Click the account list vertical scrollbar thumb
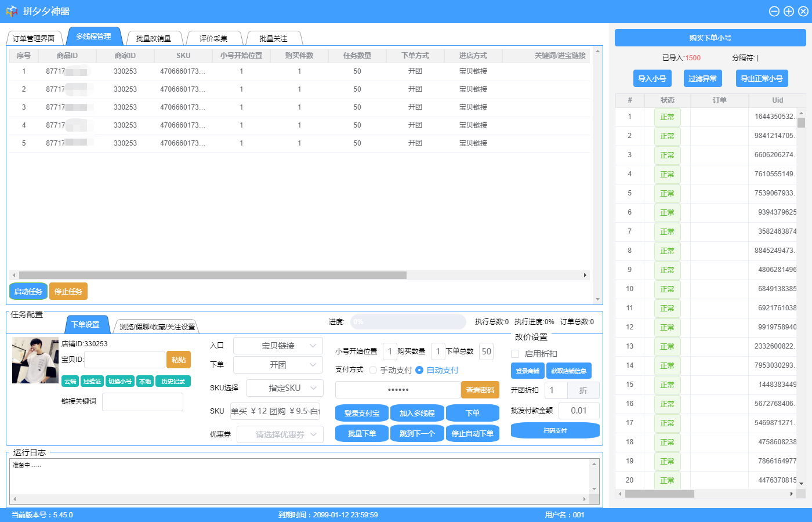This screenshot has height=522, width=812. tap(801, 122)
